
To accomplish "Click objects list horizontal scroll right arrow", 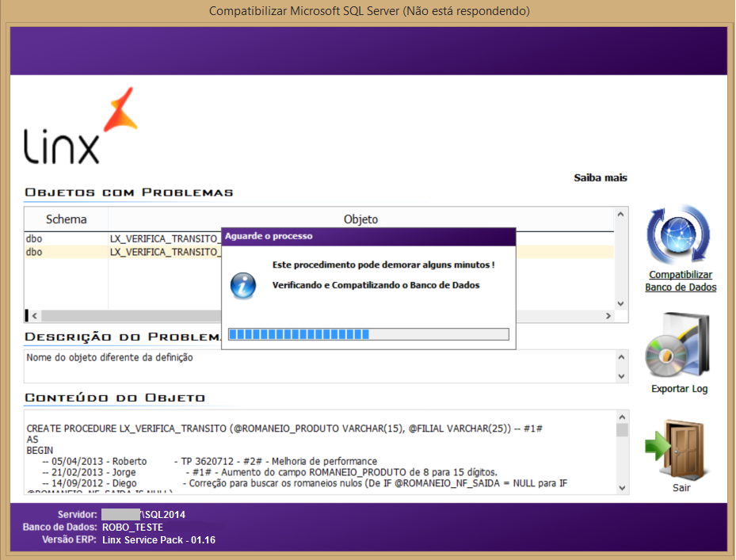I will (x=608, y=316).
